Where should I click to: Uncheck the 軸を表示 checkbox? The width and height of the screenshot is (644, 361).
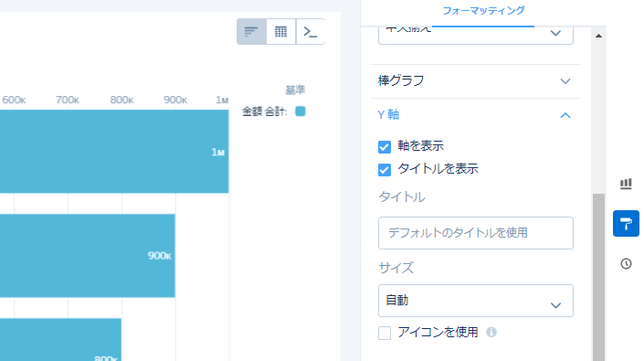pyautogui.click(x=385, y=146)
